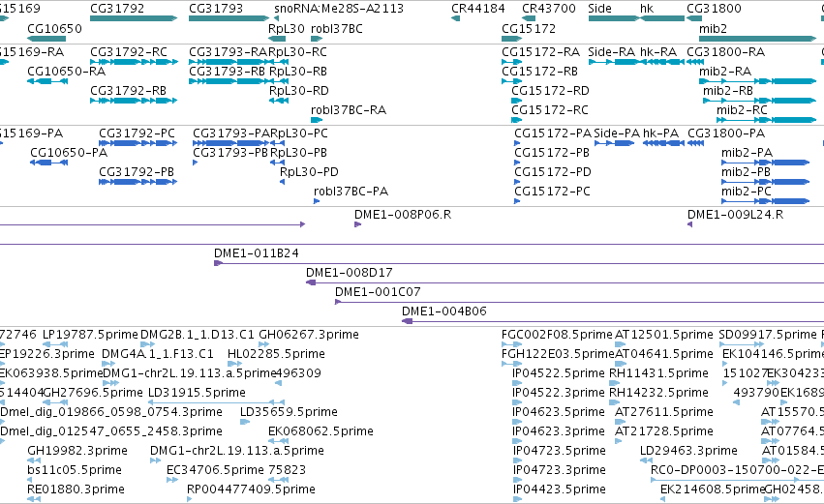824x504 pixels.
Task: Open the GH06267.3prime EST
Action: (264, 344)
